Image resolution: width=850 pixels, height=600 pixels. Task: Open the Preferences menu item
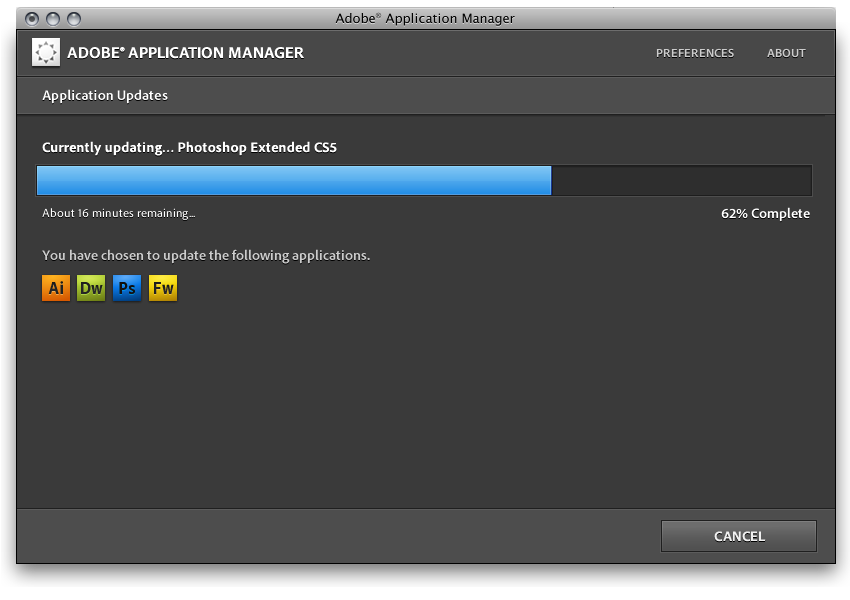tap(694, 53)
